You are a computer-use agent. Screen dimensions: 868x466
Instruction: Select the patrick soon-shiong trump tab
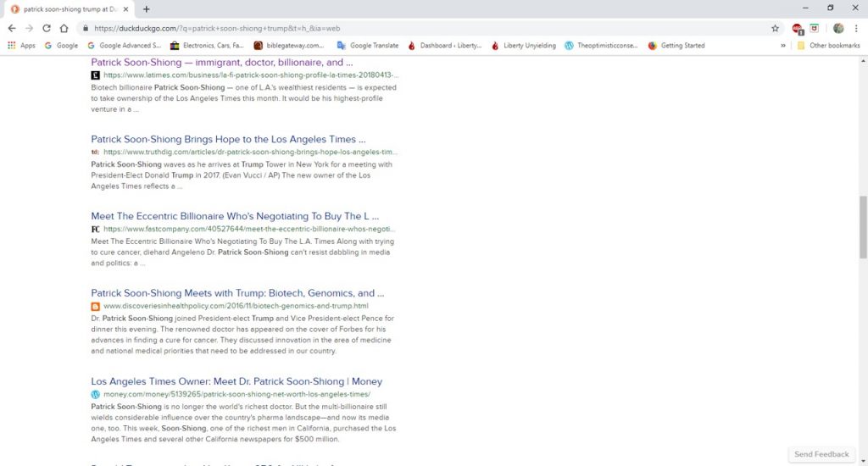pyautogui.click(x=70, y=9)
